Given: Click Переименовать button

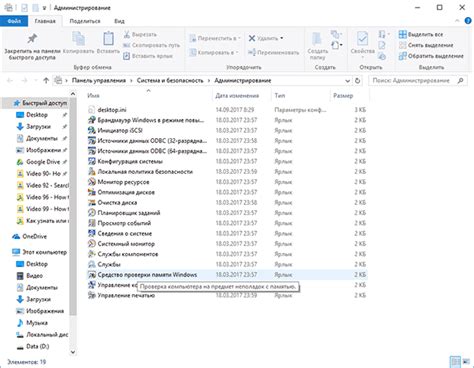Looking at the screenshot, I should (273, 52).
